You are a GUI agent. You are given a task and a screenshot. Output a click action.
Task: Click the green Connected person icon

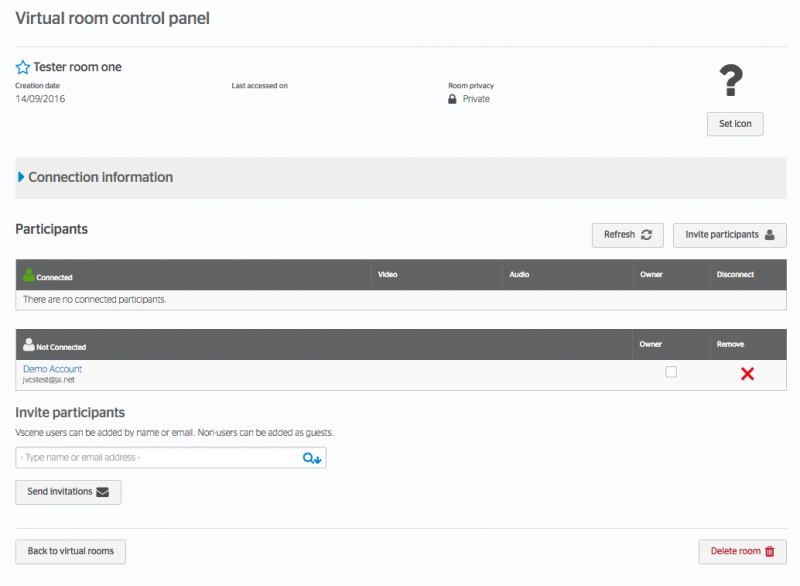coord(29,275)
